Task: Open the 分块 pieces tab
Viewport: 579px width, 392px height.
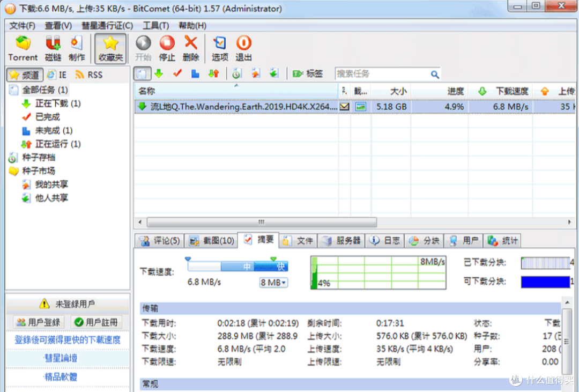Action: click(424, 241)
